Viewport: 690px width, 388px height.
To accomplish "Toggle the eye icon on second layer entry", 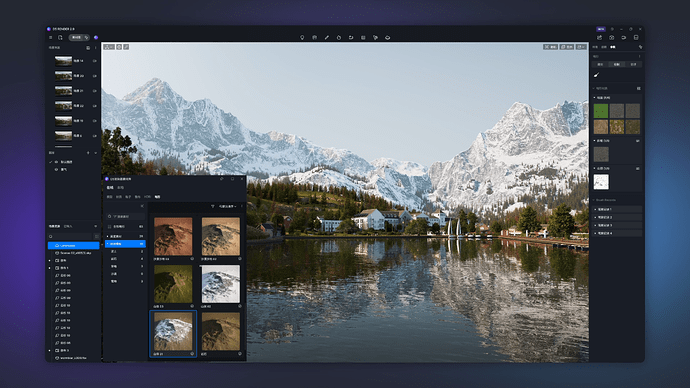I will pyautogui.click(x=56, y=169).
